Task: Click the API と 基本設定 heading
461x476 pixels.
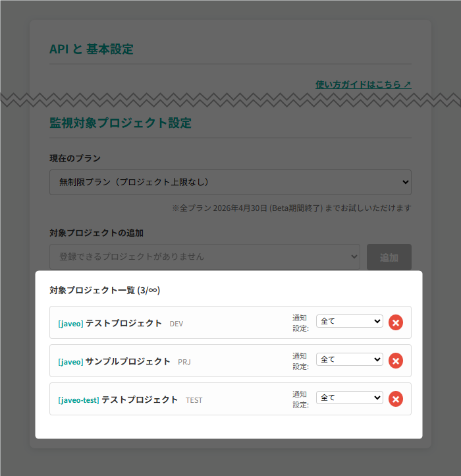Action: 91,49
